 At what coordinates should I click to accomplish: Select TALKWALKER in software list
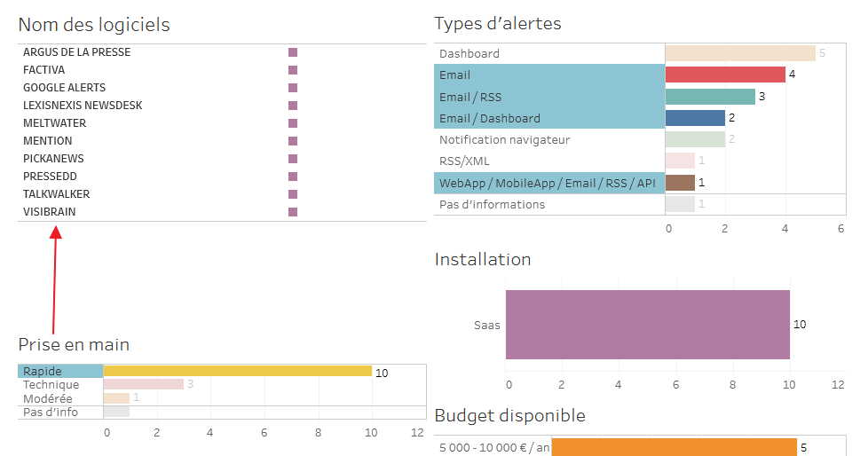click(56, 193)
